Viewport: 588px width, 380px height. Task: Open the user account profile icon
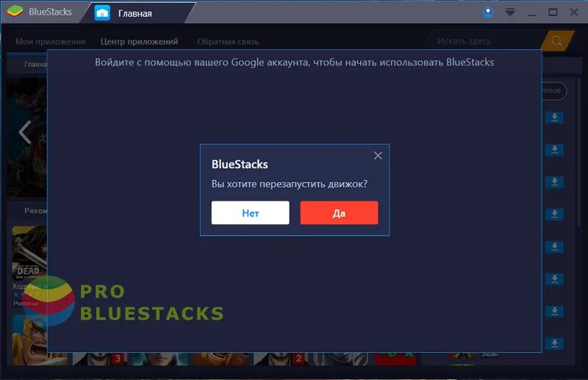[488, 12]
